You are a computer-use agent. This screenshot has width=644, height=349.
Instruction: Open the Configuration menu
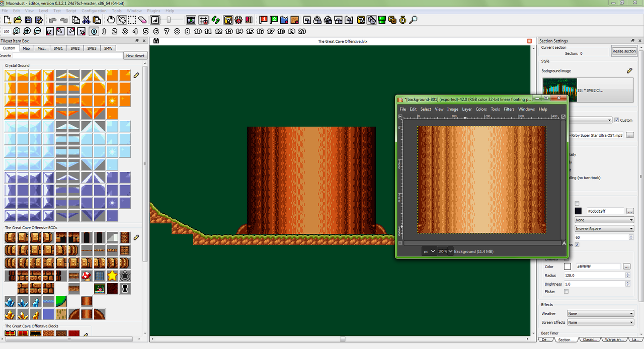94,11
